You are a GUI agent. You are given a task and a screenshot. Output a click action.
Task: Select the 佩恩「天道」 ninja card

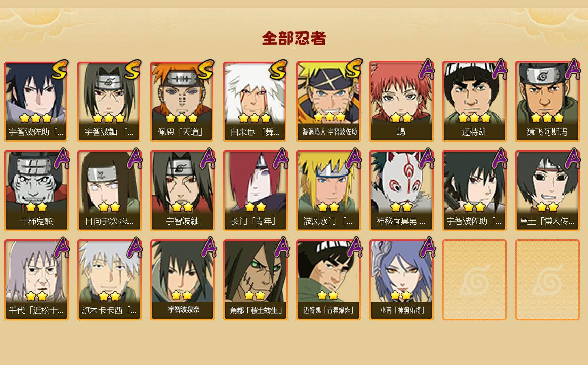pyautogui.click(x=182, y=101)
